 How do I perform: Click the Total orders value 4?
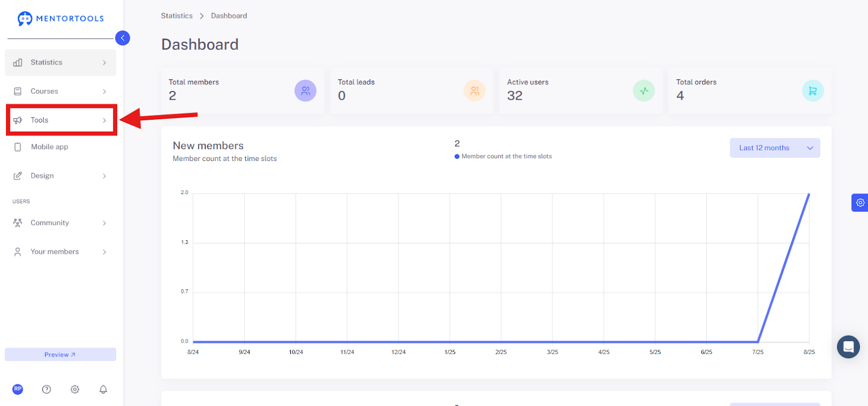[680, 96]
